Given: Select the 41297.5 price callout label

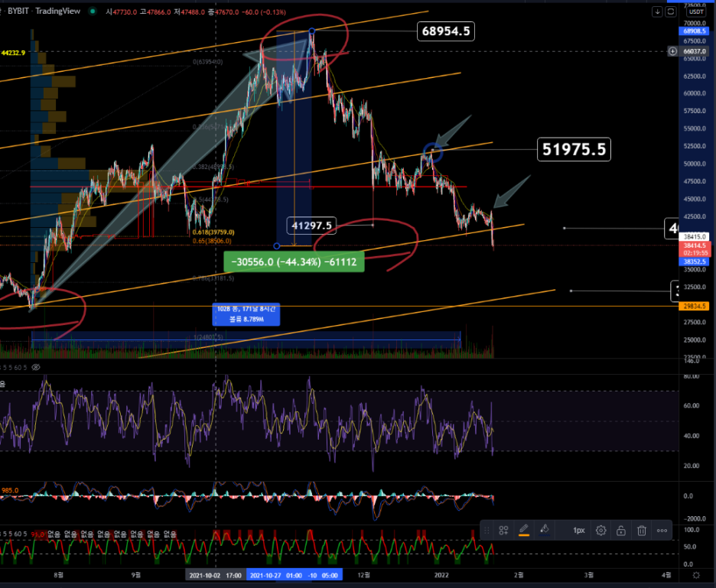Looking at the screenshot, I should click(x=311, y=226).
